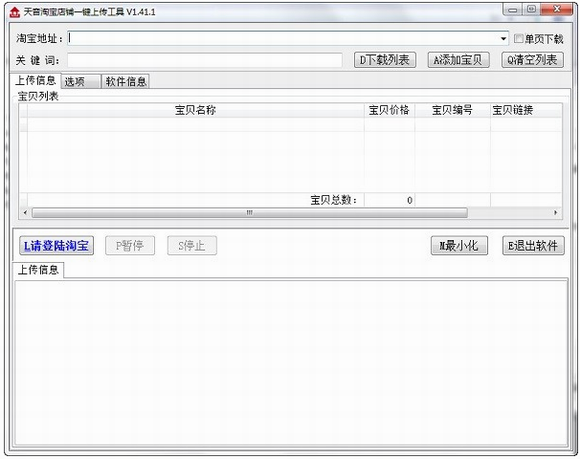The height and width of the screenshot is (459, 580).
Task: Click the right scroll arrow of list
Action: (556, 213)
